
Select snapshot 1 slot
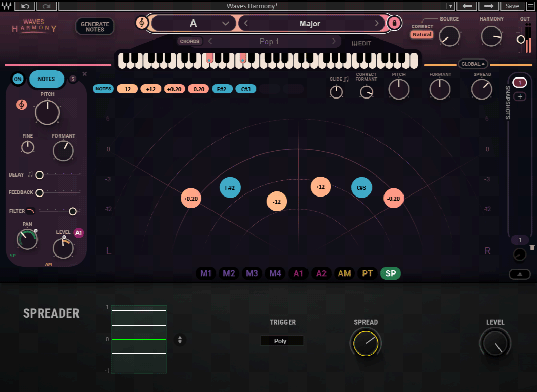(x=520, y=82)
